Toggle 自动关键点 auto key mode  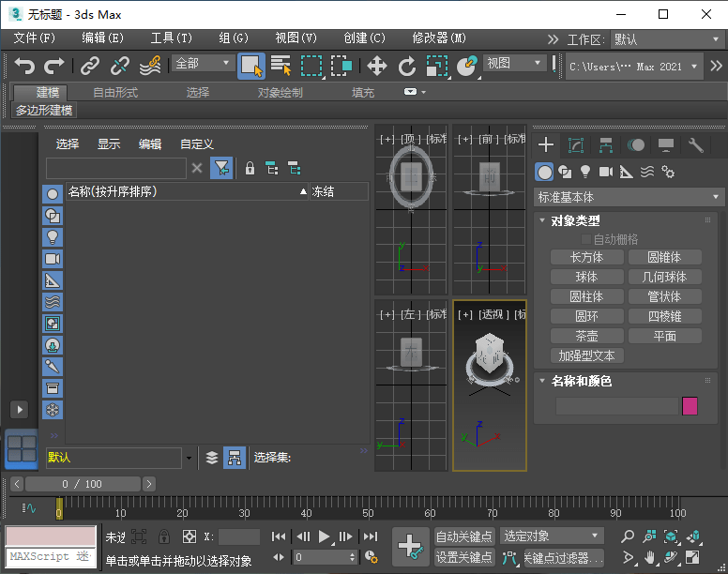click(x=464, y=536)
